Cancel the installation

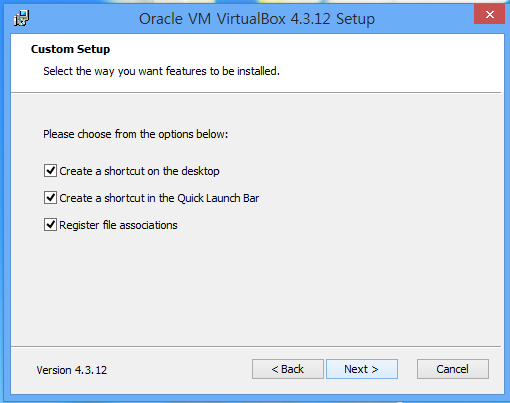point(453,369)
